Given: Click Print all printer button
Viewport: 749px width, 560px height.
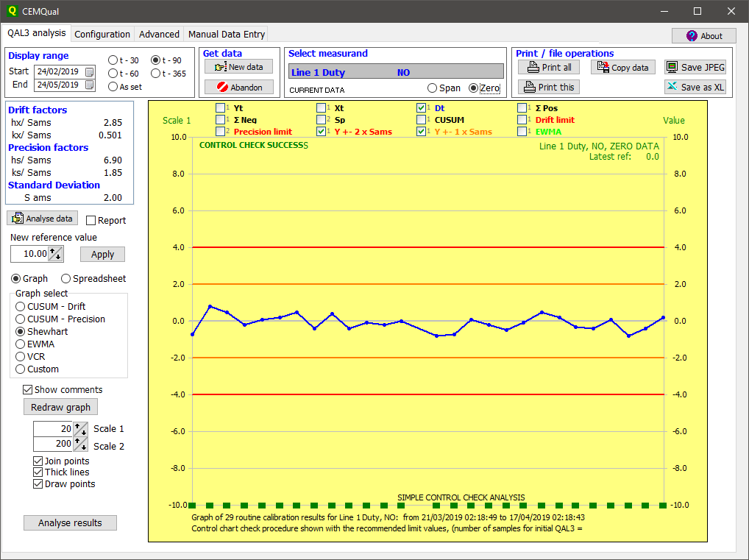Looking at the screenshot, I should point(549,67).
